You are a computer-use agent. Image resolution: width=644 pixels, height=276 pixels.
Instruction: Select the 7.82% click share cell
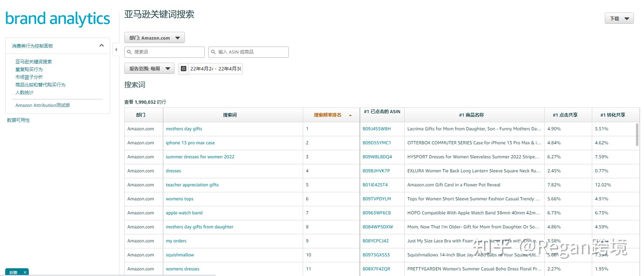point(568,185)
